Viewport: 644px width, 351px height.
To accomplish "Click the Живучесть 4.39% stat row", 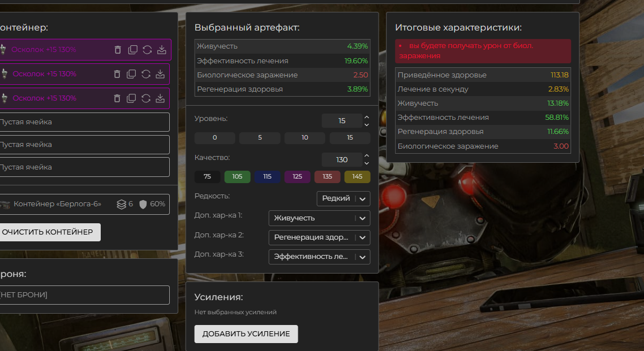I will point(282,46).
